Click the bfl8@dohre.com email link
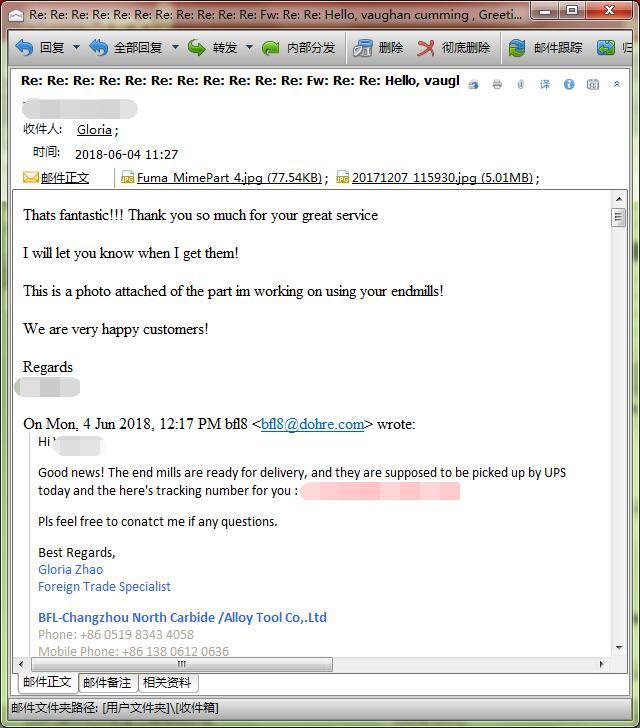Viewport: 640px width, 728px height. (x=312, y=424)
